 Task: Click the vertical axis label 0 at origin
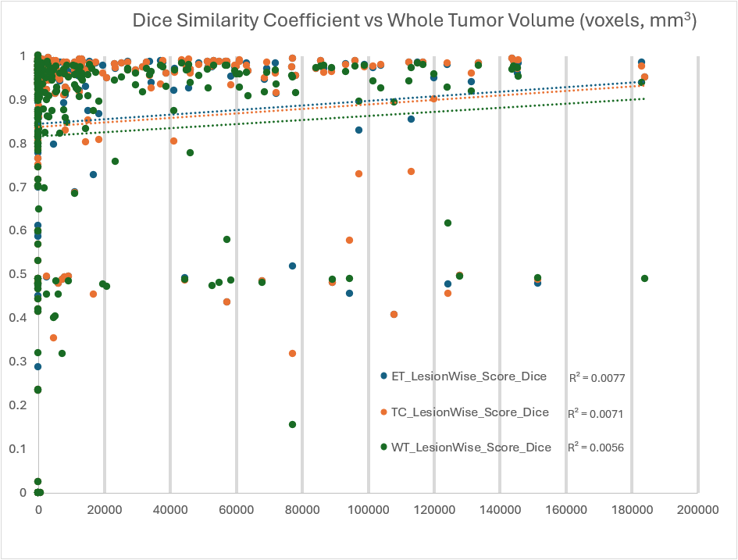click(23, 493)
